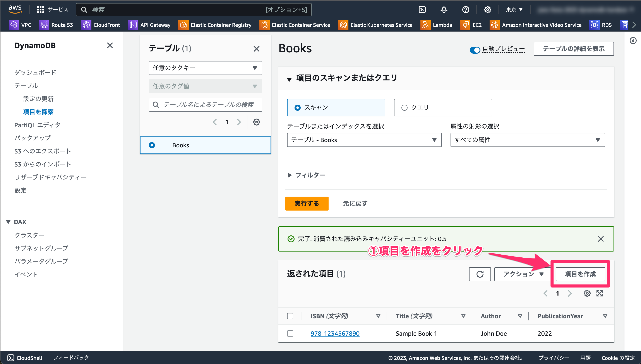Check the select-all checkbox in items header
The image size is (641, 364).
290,316
